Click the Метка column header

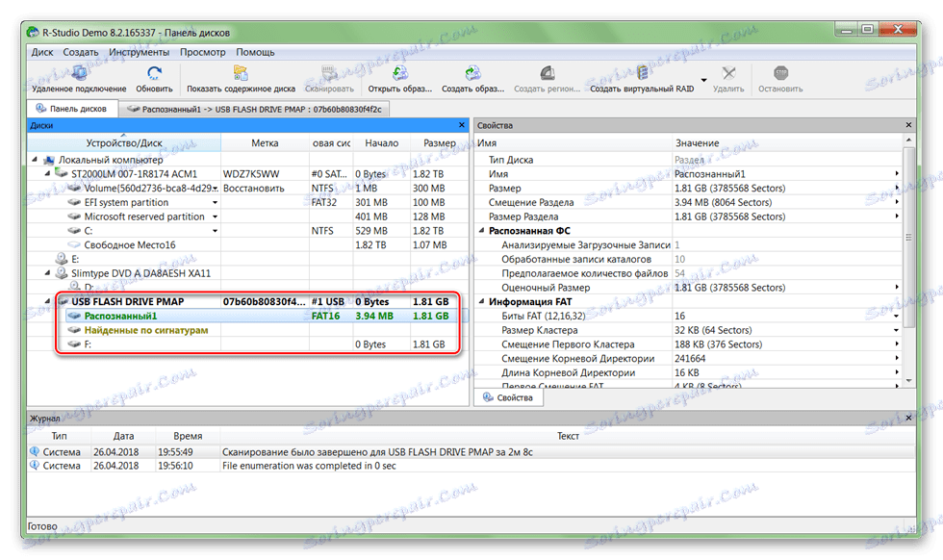pyautogui.click(x=265, y=143)
